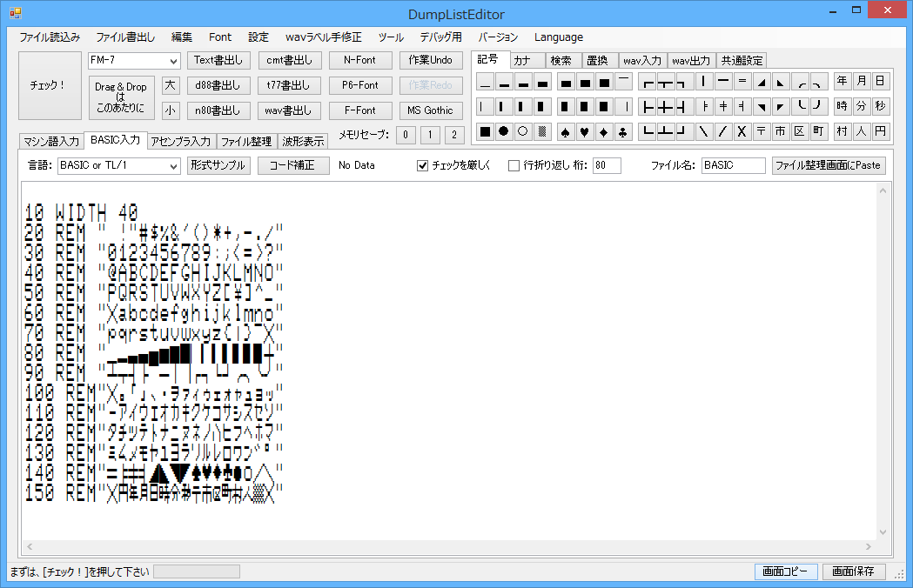Click the 作業Undo button
Image resolution: width=913 pixels, height=588 pixels.
(x=431, y=60)
